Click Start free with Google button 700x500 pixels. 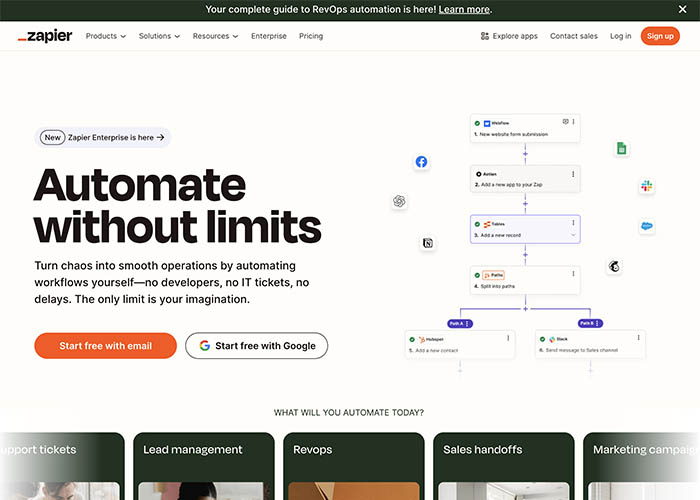(257, 346)
